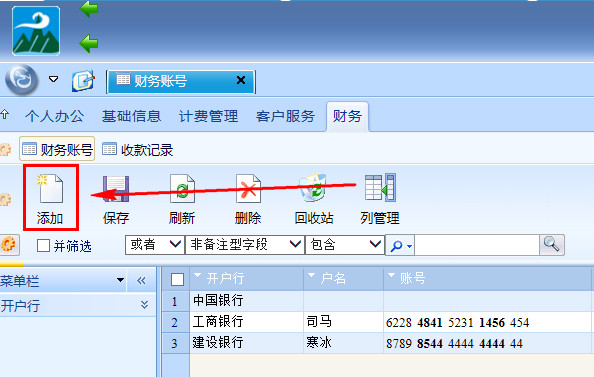Switch to the 客户服务 tab

click(285, 116)
